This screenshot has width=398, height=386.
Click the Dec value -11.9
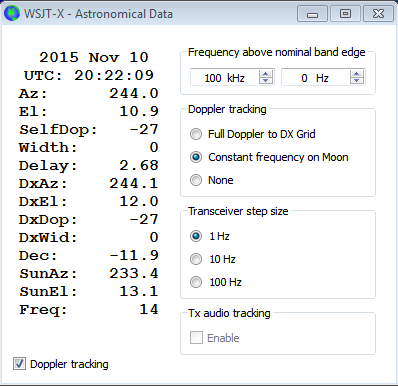[x=134, y=255]
